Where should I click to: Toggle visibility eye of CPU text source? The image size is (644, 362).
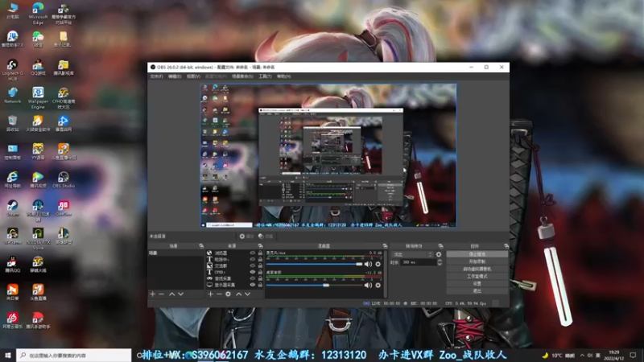pos(253,272)
